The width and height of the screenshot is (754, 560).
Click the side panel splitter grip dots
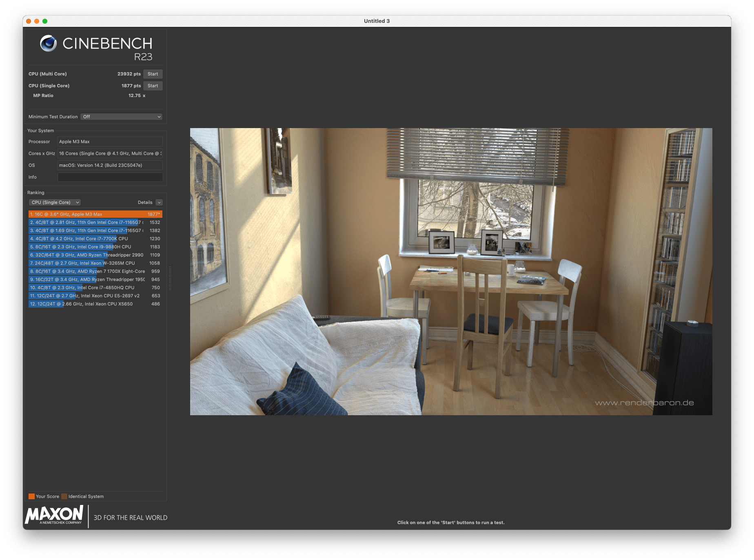click(170, 278)
